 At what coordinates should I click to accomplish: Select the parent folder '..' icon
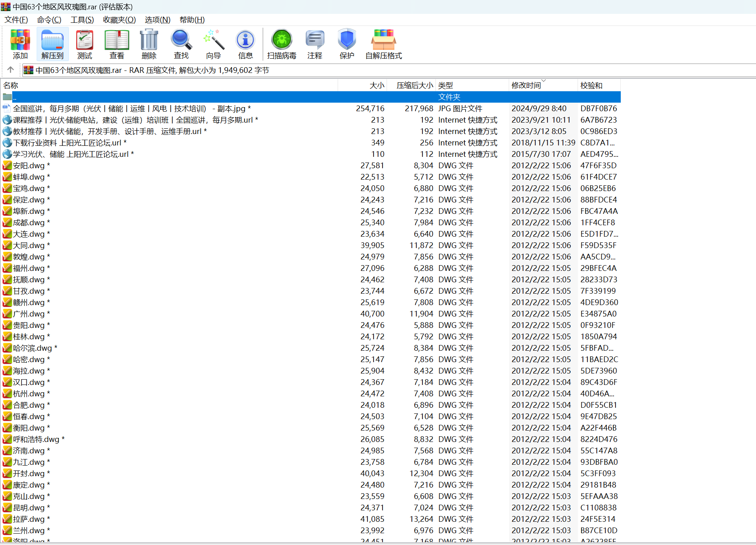(7, 97)
